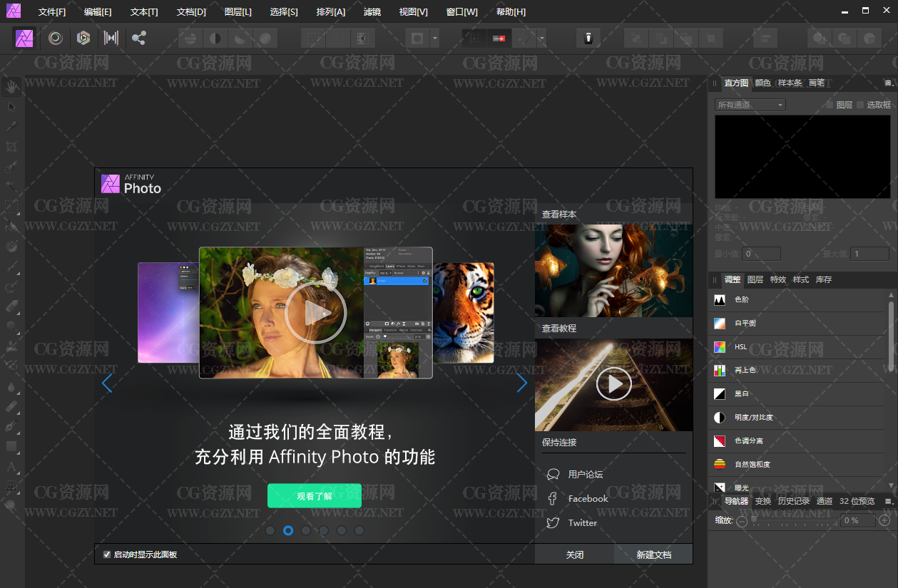Toggle the 图层 checkbox in histogram panel

(x=829, y=105)
